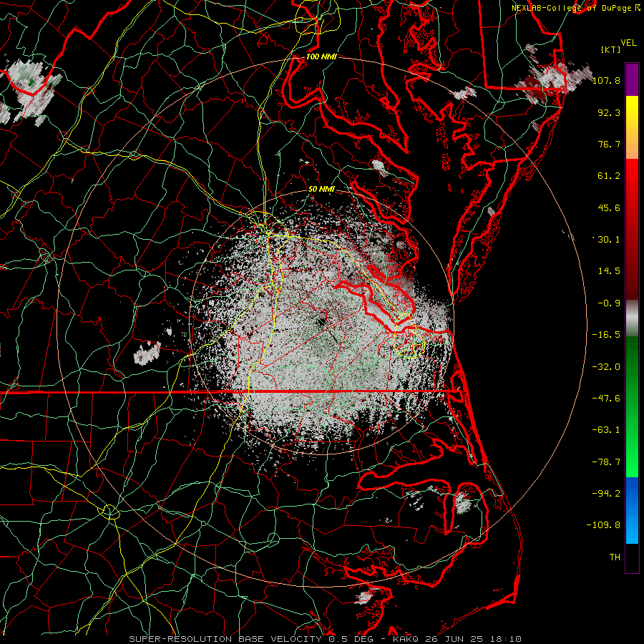Image resolution: width=644 pixels, height=644 pixels.
Task: Select the VEL legend title
Action: click(628, 43)
